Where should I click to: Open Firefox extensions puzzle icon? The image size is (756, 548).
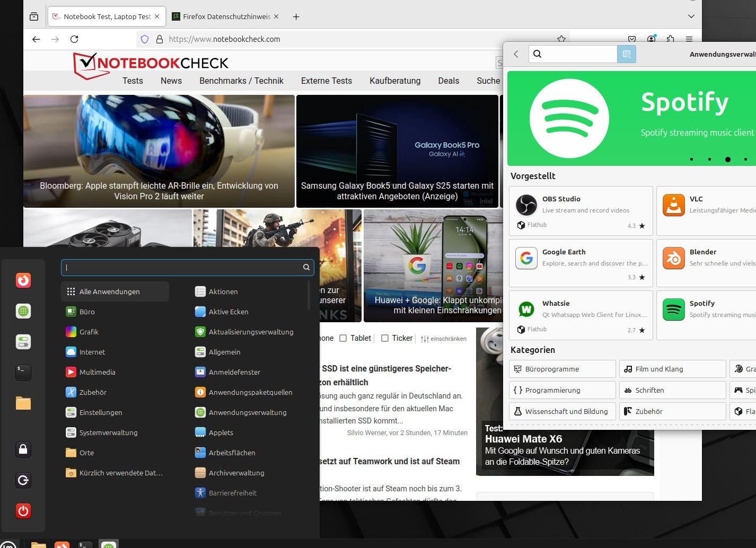coord(670,39)
